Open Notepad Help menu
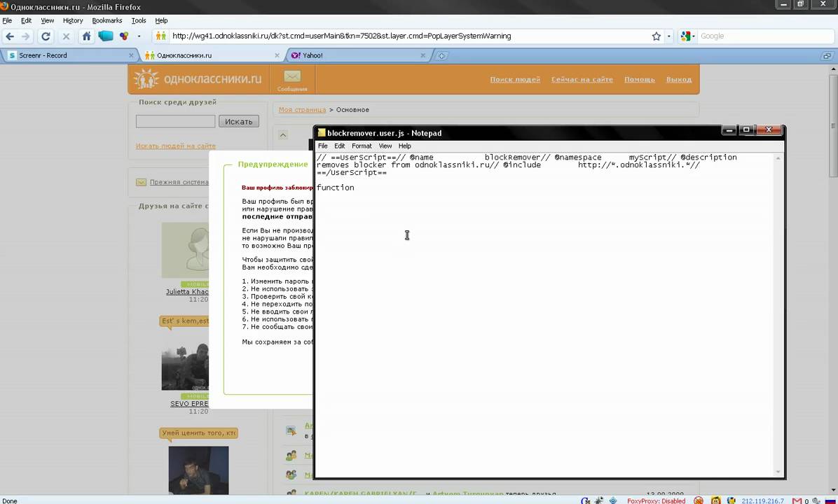Screen dimensions: 838x504 tap(404, 146)
